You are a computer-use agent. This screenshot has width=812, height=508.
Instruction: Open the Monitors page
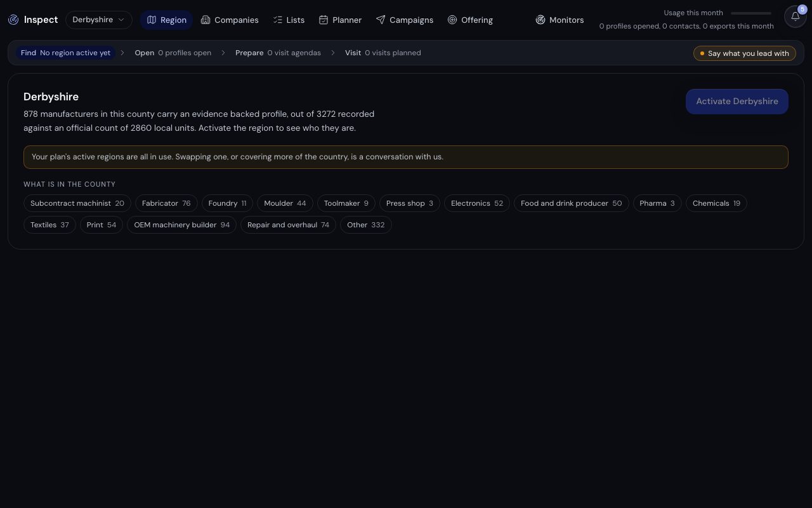tap(560, 20)
